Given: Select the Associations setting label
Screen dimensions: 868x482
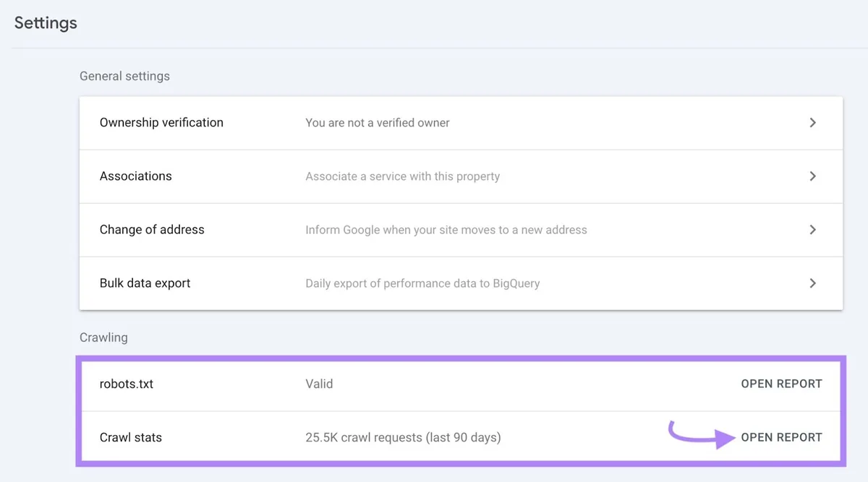Looking at the screenshot, I should tap(136, 176).
